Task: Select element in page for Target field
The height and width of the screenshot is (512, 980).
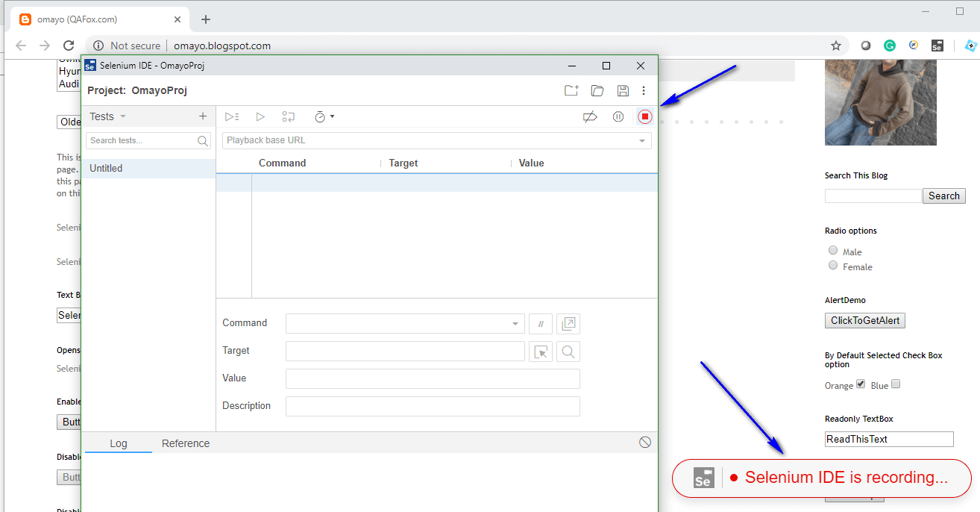Action: (541, 351)
